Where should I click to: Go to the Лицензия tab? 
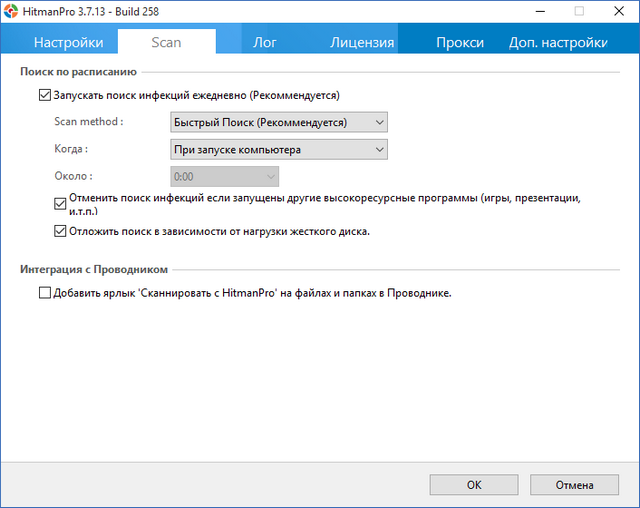click(363, 42)
